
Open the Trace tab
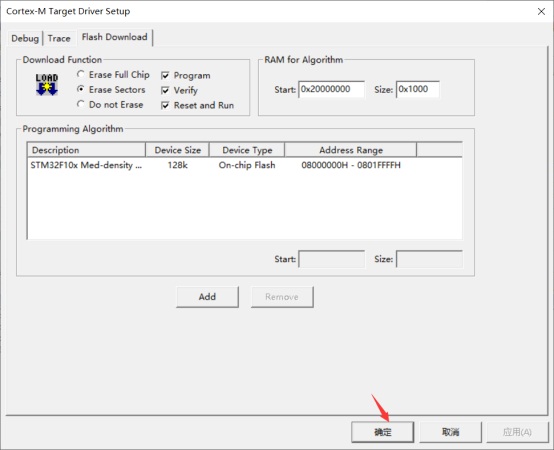[59, 38]
